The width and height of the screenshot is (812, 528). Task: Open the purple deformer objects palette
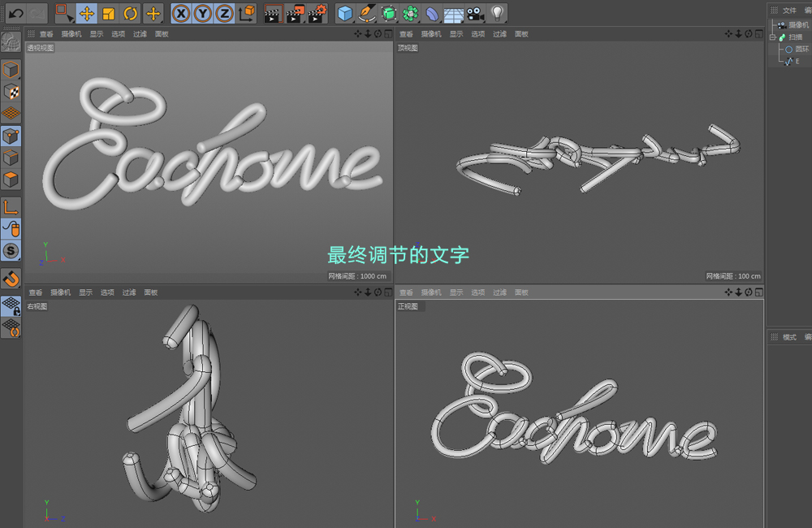pyautogui.click(x=432, y=14)
